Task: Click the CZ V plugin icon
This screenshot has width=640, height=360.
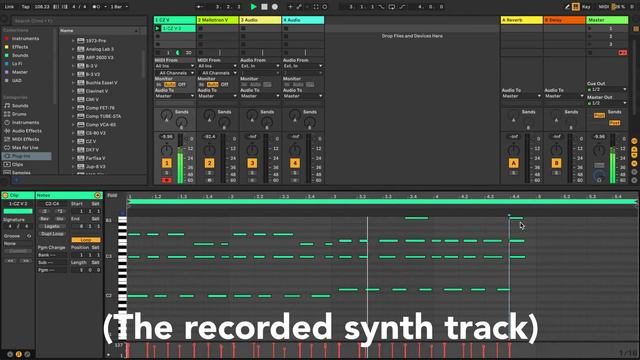Action: pyautogui.click(x=81, y=141)
